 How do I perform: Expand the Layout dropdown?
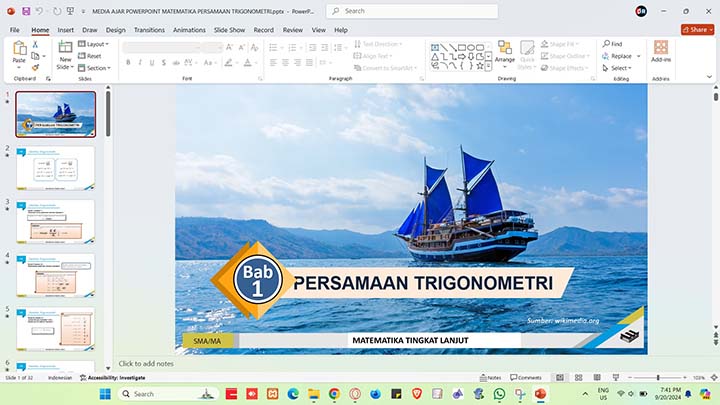pyautogui.click(x=94, y=44)
